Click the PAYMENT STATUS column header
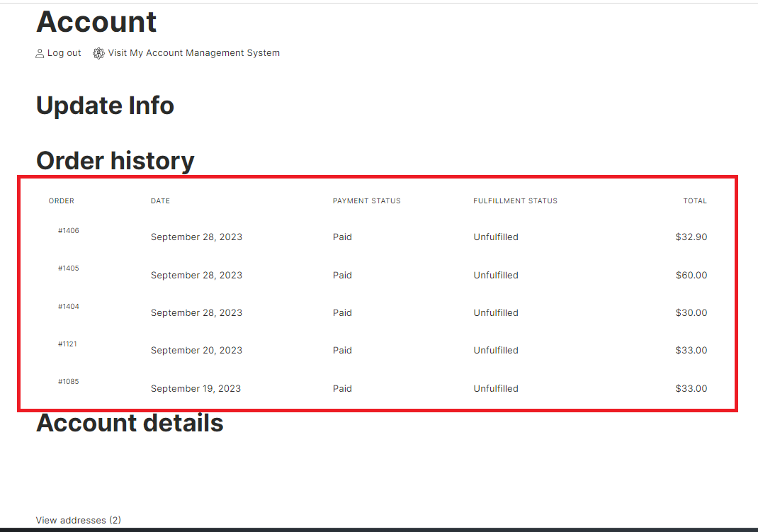The height and width of the screenshot is (532, 758). pos(366,200)
